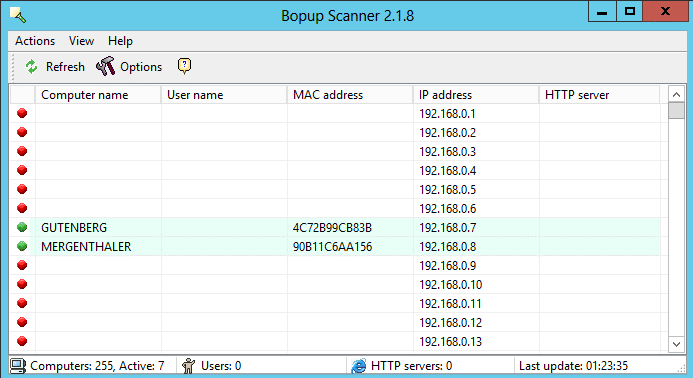Image resolution: width=693 pixels, height=378 pixels.
Task: Click the HTTP servers globe icon
Action: (358, 366)
